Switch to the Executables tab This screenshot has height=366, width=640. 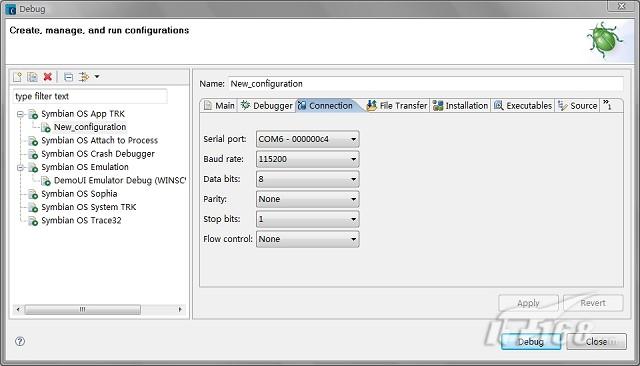tap(522, 106)
